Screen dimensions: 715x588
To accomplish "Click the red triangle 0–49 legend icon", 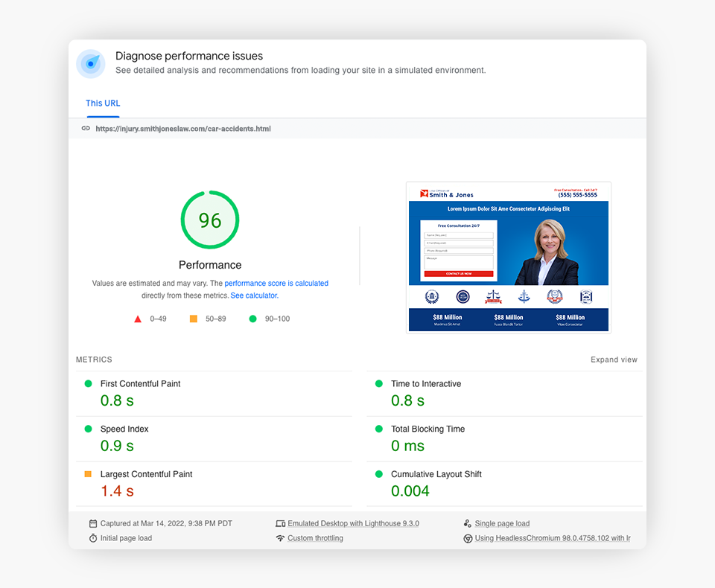I will click(x=138, y=319).
